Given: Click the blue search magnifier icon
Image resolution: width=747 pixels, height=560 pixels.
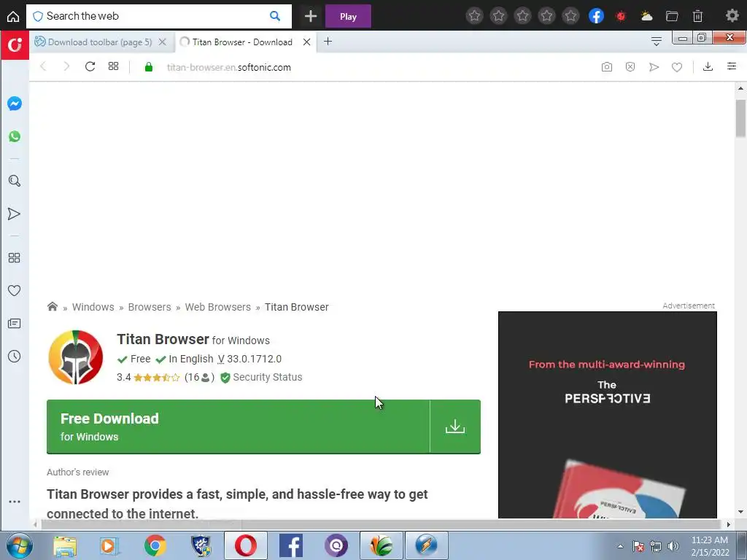Looking at the screenshot, I should [x=275, y=16].
